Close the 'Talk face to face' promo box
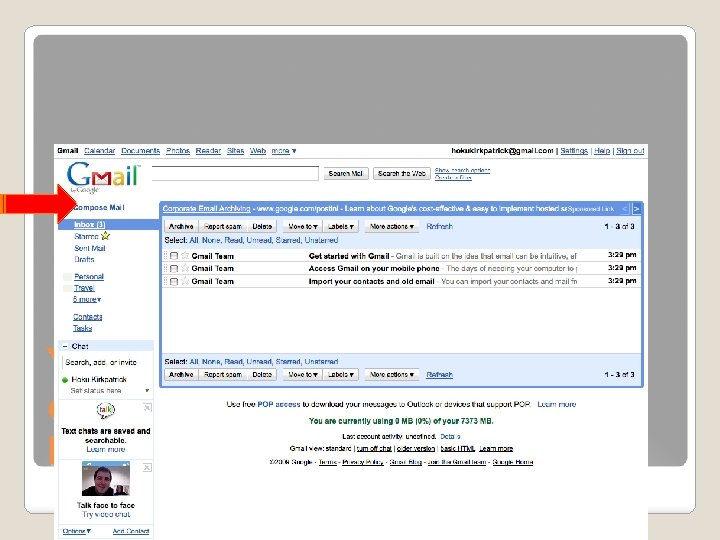Viewport: 720px width, 540px height. pyautogui.click(x=147, y=468)
